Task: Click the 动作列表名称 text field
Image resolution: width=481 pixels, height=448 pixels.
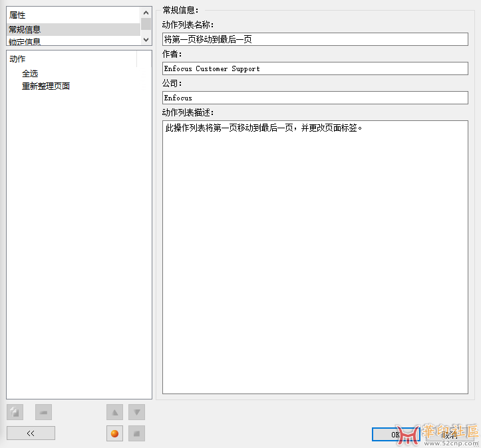Action: tap(315, 39)
